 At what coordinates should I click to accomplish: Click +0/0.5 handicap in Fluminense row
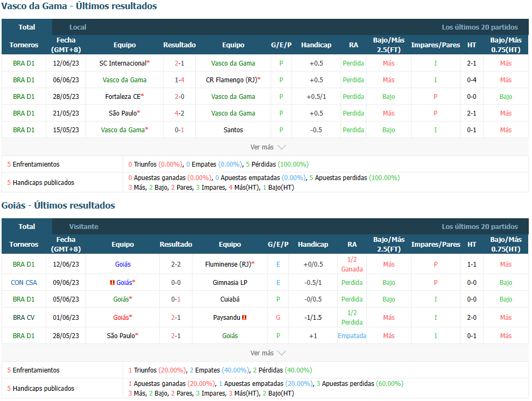[x=313, y=264]
